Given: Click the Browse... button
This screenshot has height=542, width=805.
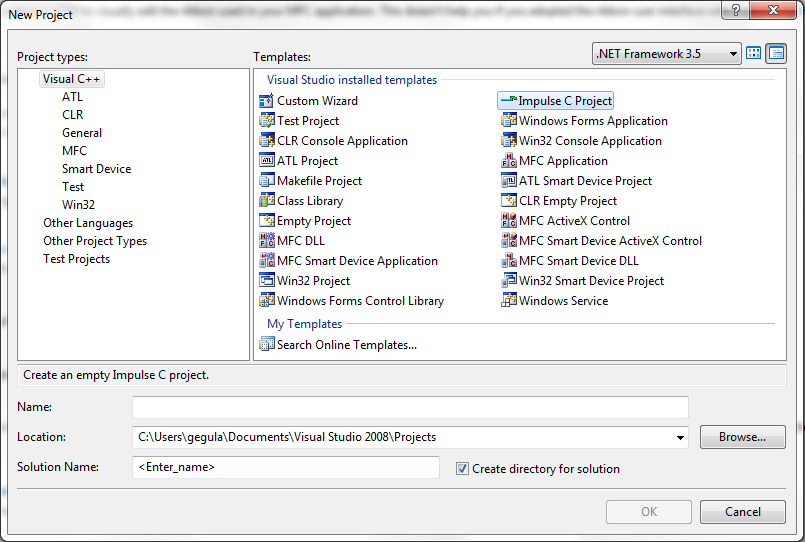Looking at the screenshot, I should [742, 437].
